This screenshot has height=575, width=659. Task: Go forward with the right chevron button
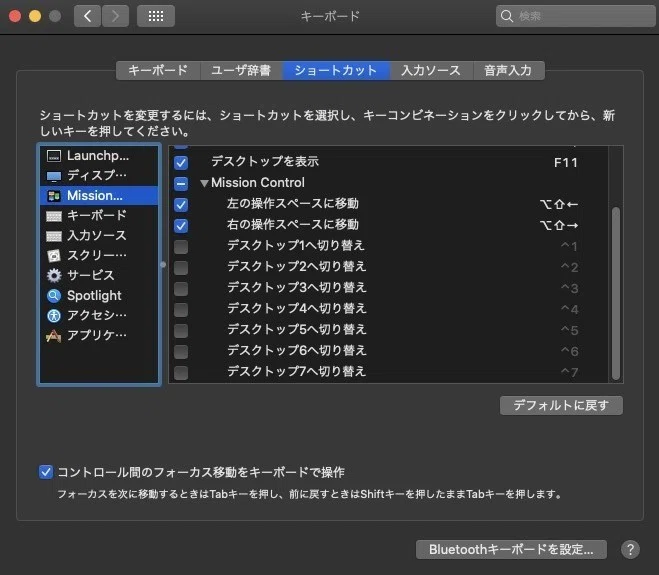115,16
